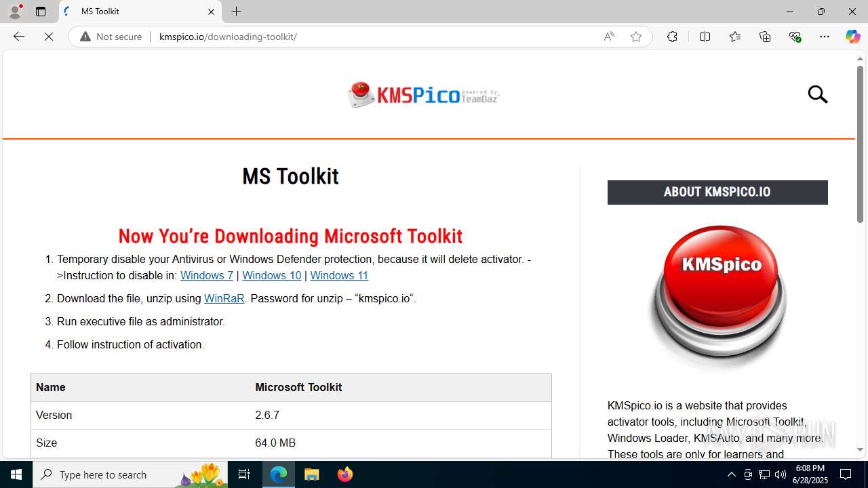
Task: Open the website search magnifier
Action: (818, 94)
